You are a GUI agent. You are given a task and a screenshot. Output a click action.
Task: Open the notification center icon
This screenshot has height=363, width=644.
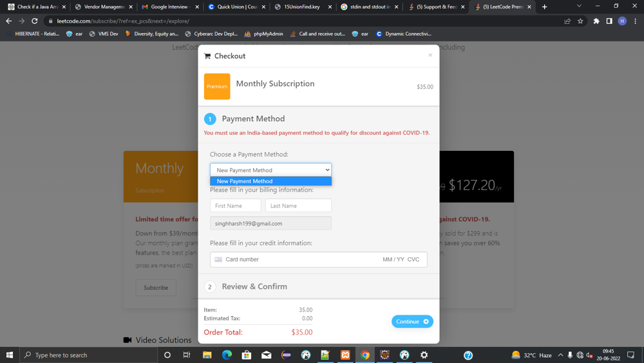630,355
